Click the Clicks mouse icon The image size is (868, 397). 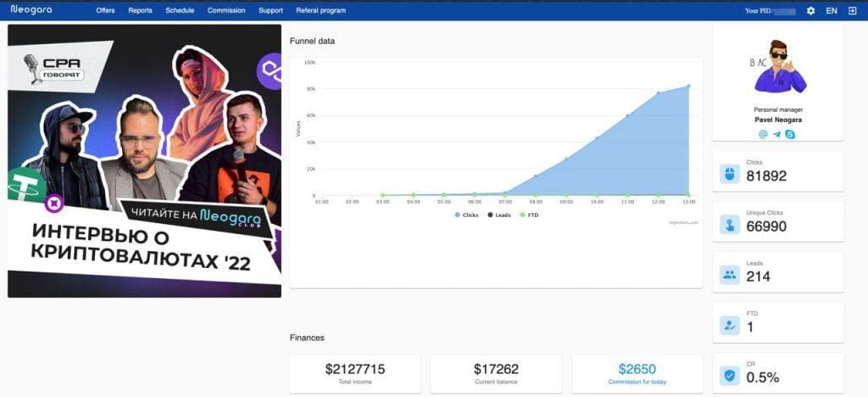730,174
